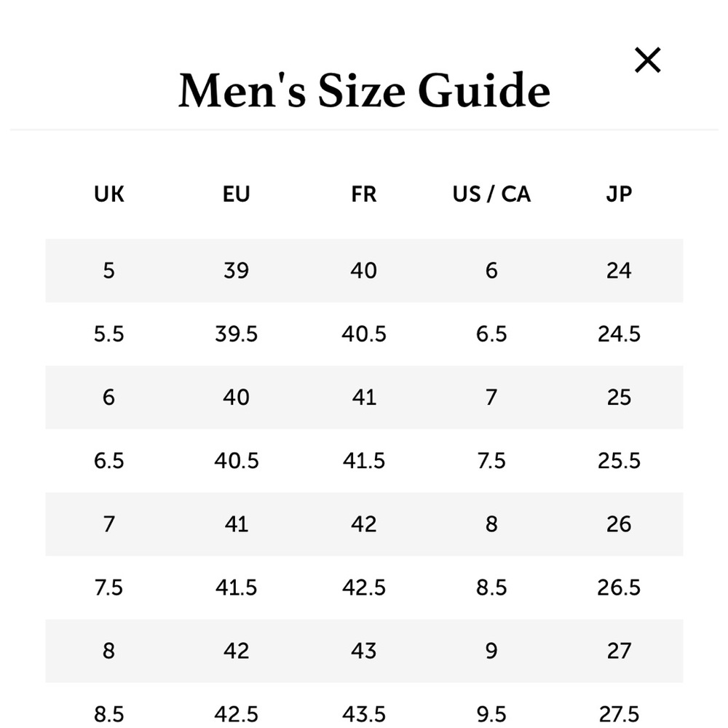Select EU size 39.5 cell
This screenshot has height=728, width=728.
237,334
